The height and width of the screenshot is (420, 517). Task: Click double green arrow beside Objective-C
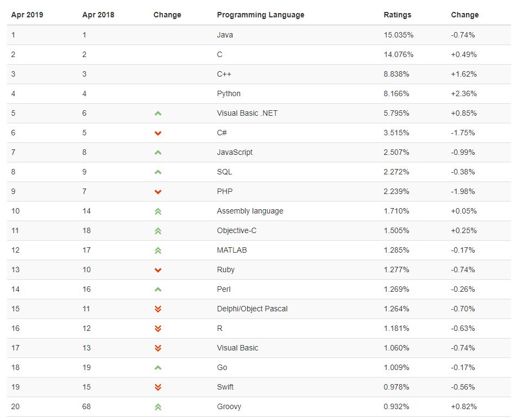point(158,231)
